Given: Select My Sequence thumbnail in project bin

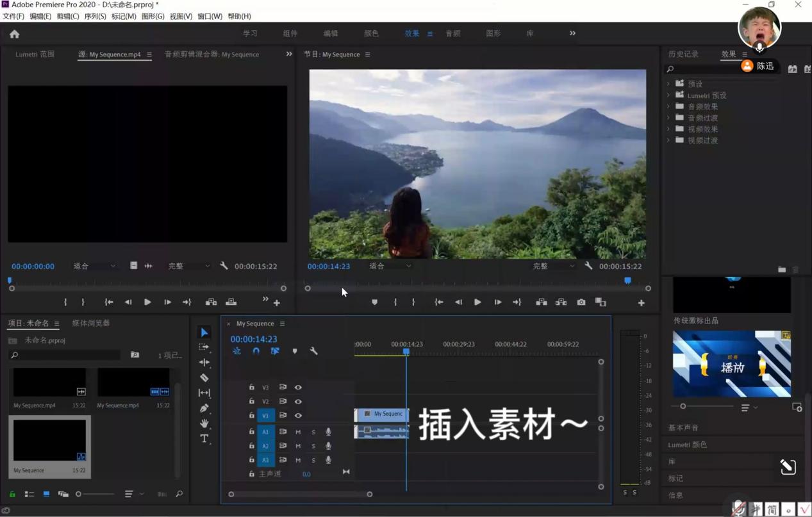Looking at the screenshot, I should [49, 441].
